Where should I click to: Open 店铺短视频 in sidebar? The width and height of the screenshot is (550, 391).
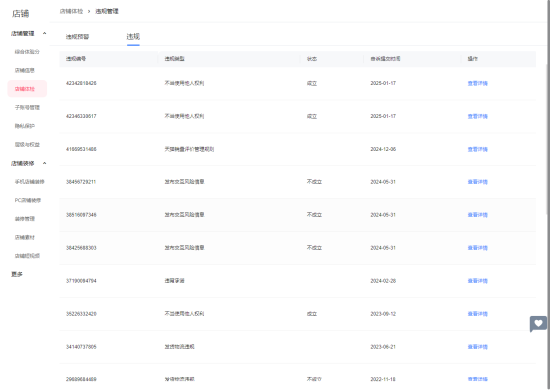(27, 256)
